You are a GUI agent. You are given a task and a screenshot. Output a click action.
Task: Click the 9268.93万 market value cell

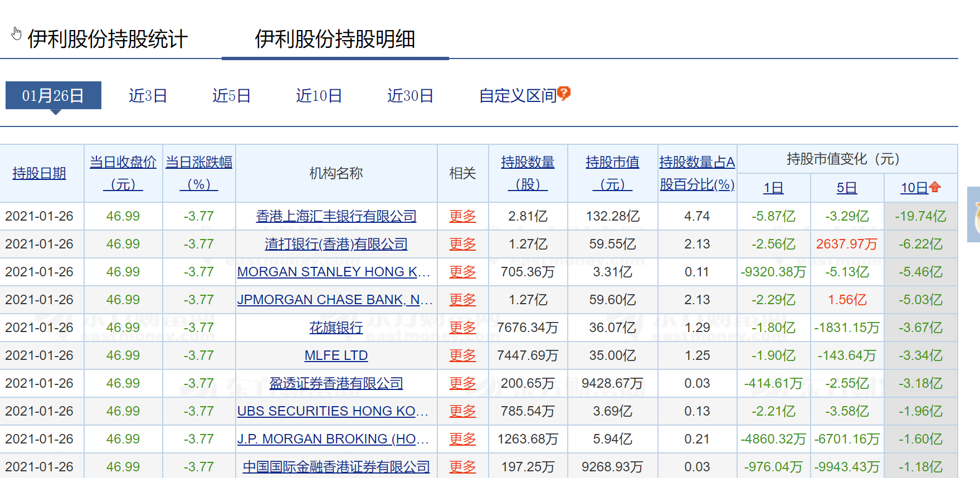(613, 467)
